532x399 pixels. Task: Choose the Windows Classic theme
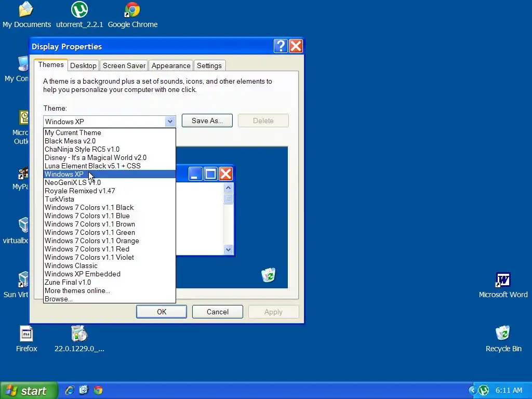point(109,265)
